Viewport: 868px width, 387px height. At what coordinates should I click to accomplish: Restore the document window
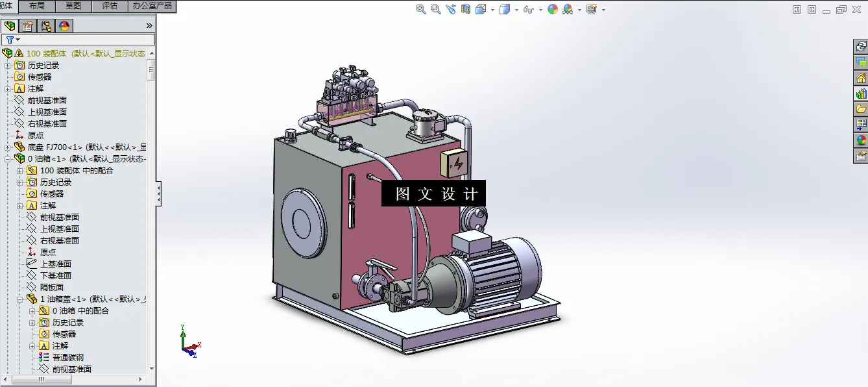pyautogui.click(x=842, y=9)
